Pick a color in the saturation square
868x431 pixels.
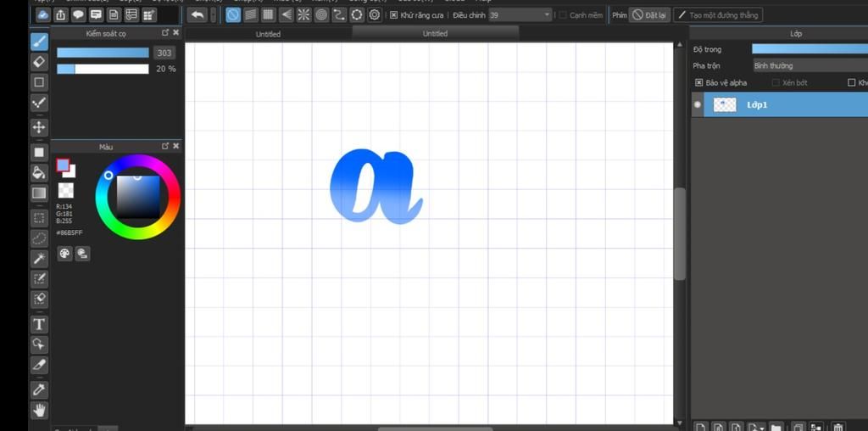[x=138, y=197]
